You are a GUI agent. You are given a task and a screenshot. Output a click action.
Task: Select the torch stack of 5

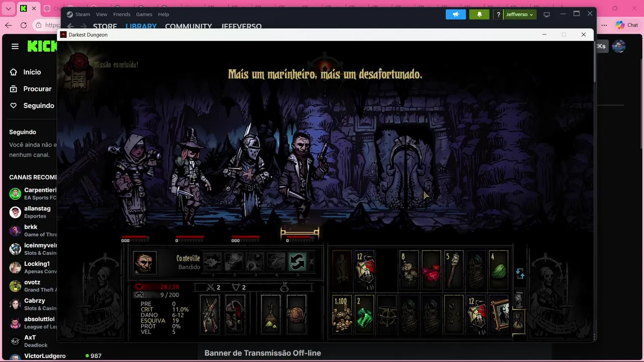coord(454,269)
